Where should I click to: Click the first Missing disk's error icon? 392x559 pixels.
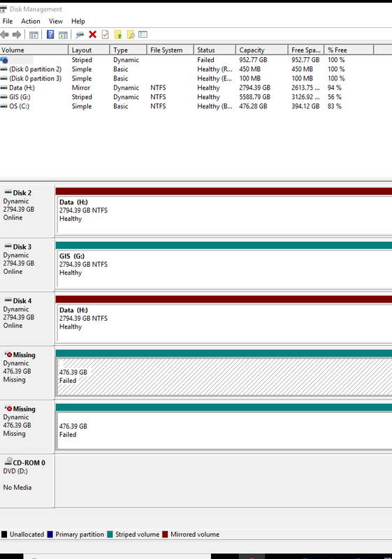coord(9,355)
